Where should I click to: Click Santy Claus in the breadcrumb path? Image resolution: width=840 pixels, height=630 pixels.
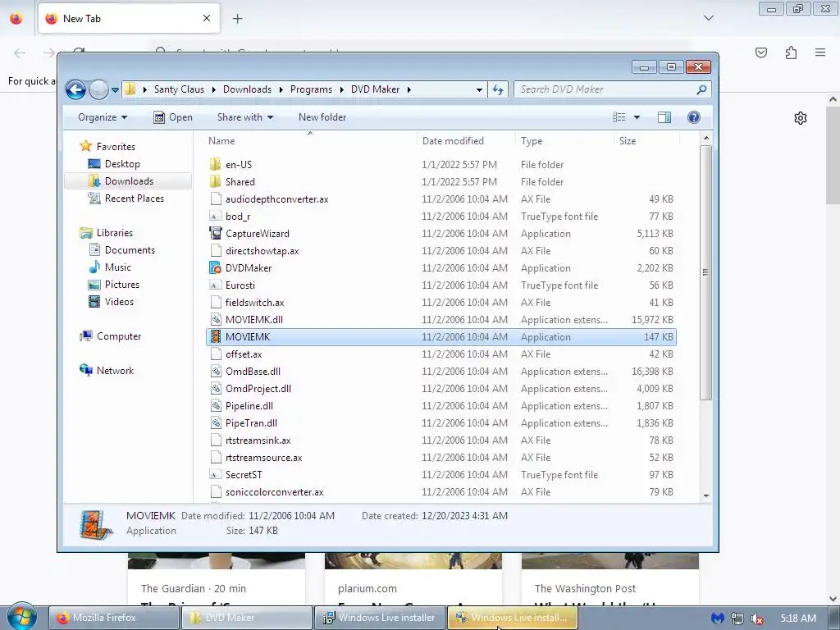coord(179,89)
